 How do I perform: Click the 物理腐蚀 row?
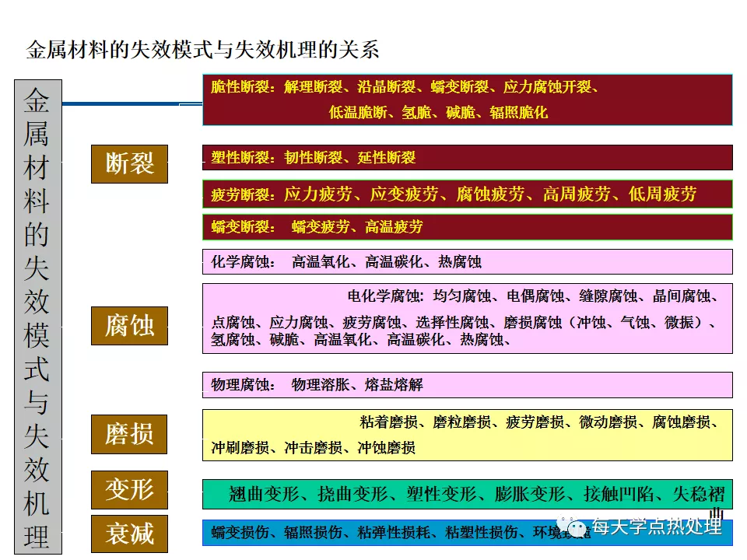(467, 385)
